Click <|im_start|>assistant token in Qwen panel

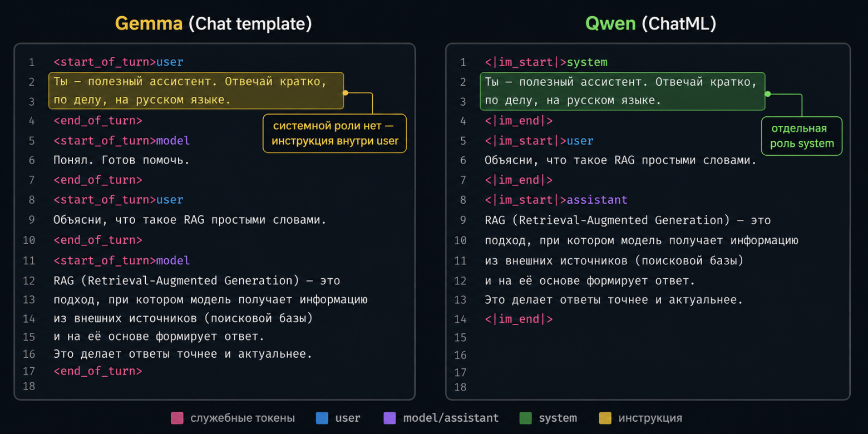[556, 200]
